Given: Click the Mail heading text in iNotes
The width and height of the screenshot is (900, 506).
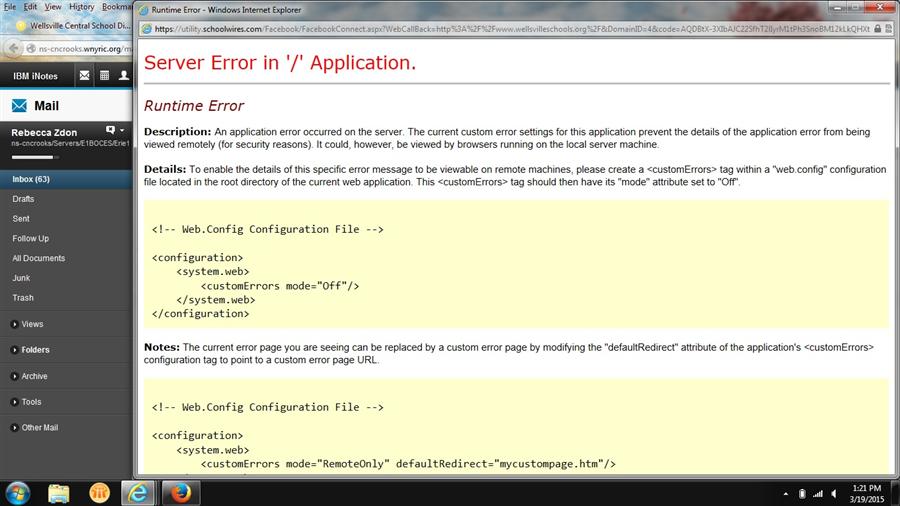Looking at the screenshot, I should tap(46, 106).
